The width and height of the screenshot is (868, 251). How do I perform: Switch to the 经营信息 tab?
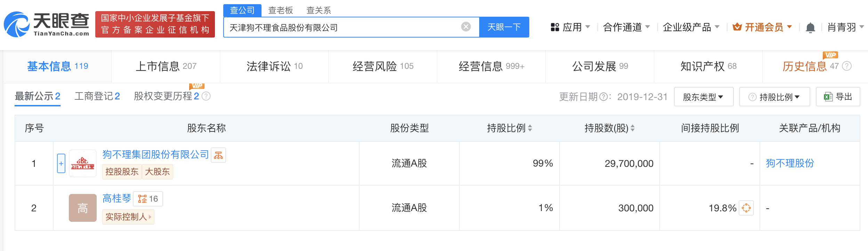pos(491,66)
